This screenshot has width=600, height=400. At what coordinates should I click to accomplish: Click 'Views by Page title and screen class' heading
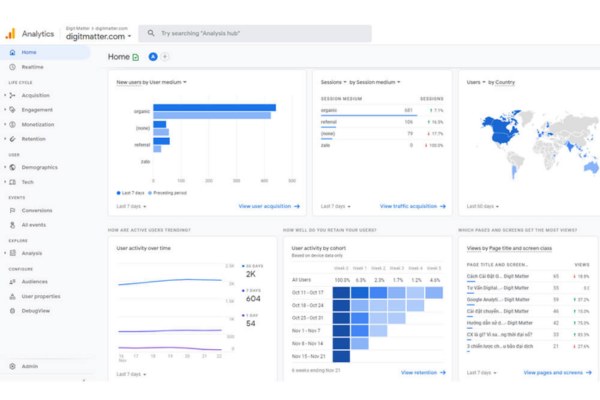(509, 248)
